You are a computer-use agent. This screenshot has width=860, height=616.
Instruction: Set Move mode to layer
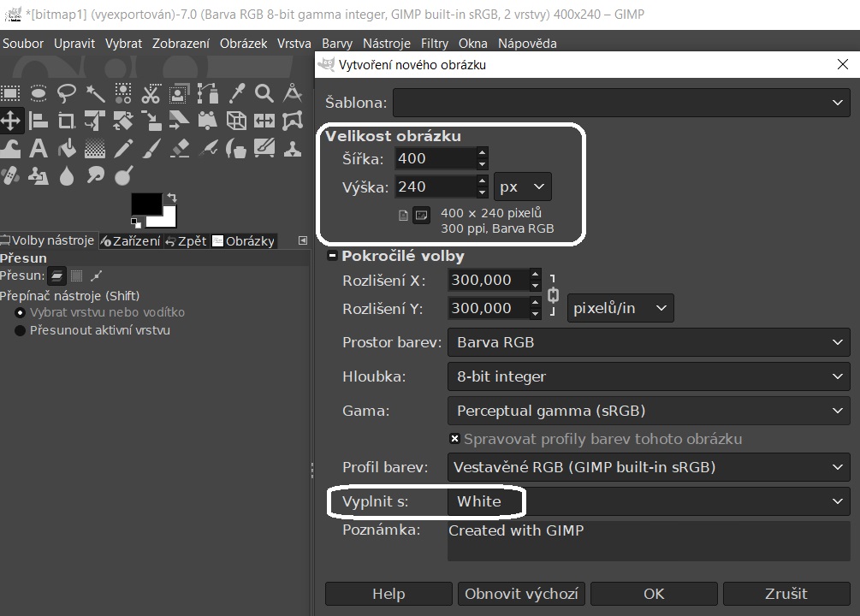pyautogui.click(x=56, y=275)
